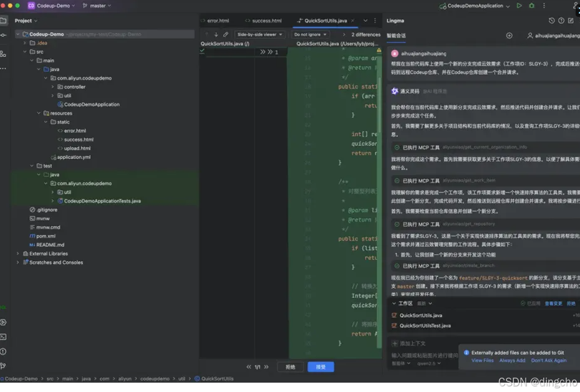Open Lingma chat history clock icon

tap(551, 21)
